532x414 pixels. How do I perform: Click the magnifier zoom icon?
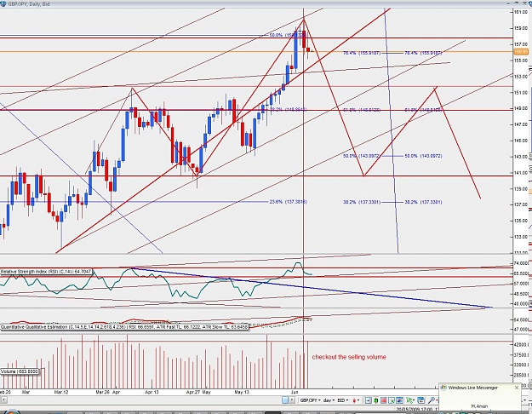[x=432, y=400]
